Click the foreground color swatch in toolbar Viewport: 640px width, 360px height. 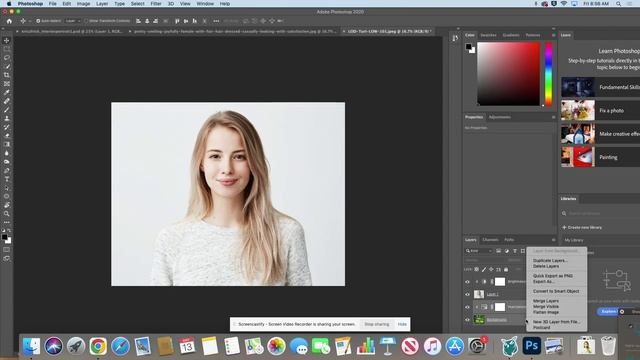pos(4,237)
